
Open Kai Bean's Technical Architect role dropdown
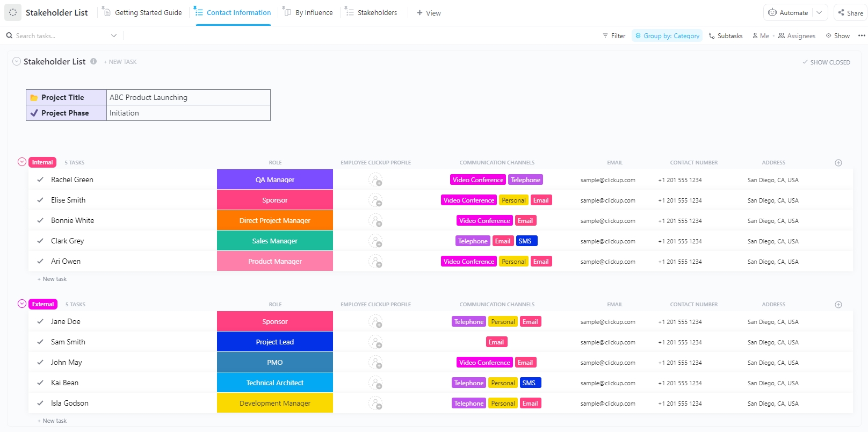pyautogui.click(x=275, y=383)
